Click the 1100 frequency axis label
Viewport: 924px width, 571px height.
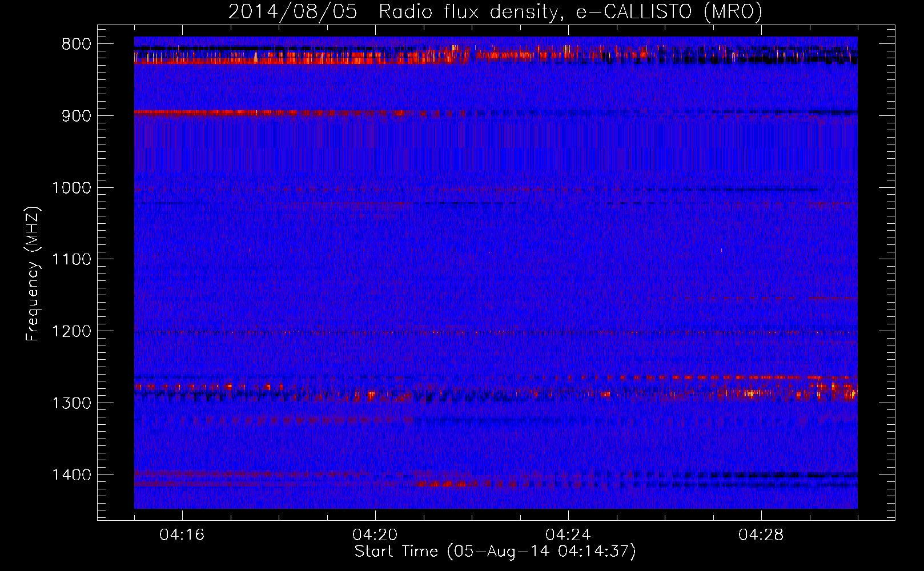click(72, 260)
